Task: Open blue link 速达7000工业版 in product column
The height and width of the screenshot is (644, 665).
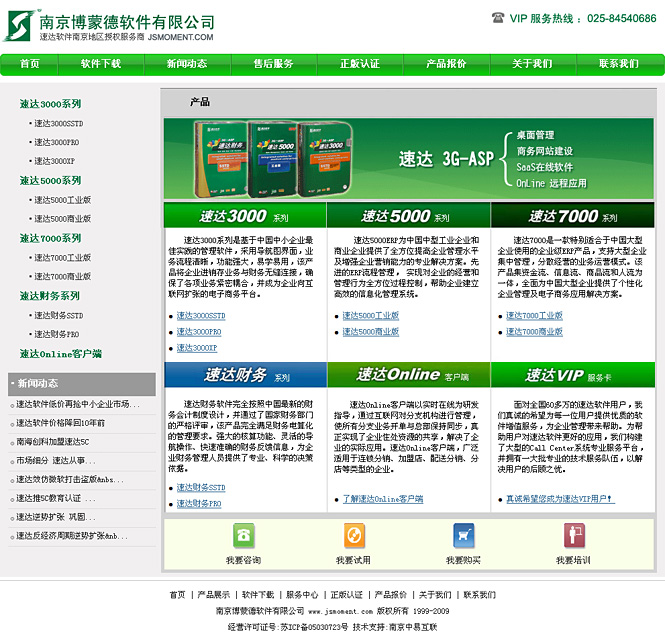Action: tap(534, 316)
